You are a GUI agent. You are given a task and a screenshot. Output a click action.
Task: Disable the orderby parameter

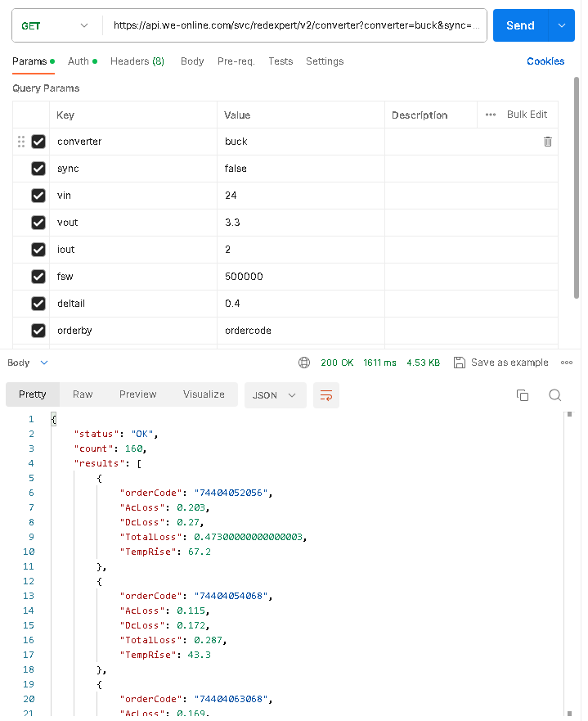tap(38, 331)
